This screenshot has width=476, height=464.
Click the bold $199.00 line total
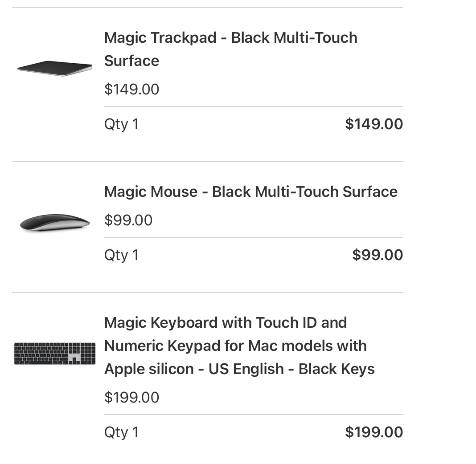point(374,432)
